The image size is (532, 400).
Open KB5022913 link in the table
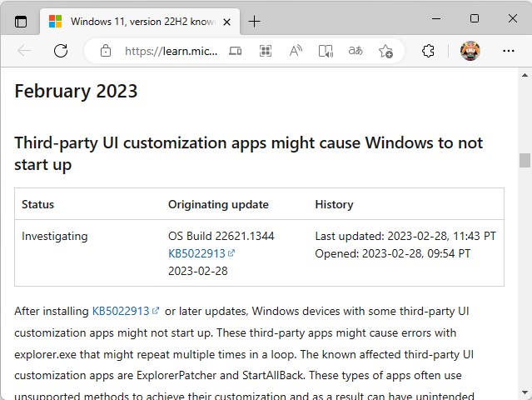pos(201,253)
